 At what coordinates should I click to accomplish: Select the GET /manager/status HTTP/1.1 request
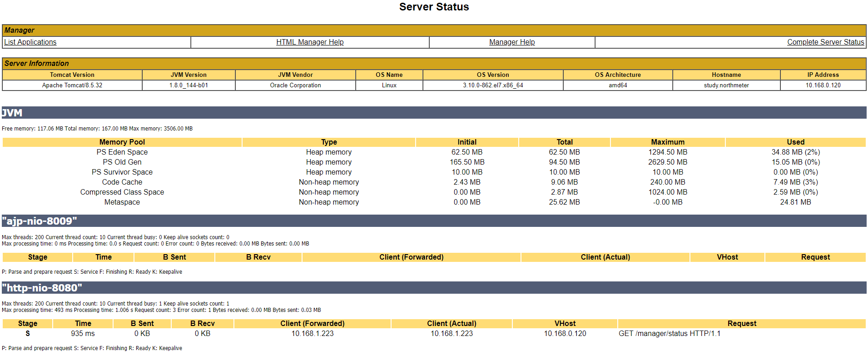[669, 334]
